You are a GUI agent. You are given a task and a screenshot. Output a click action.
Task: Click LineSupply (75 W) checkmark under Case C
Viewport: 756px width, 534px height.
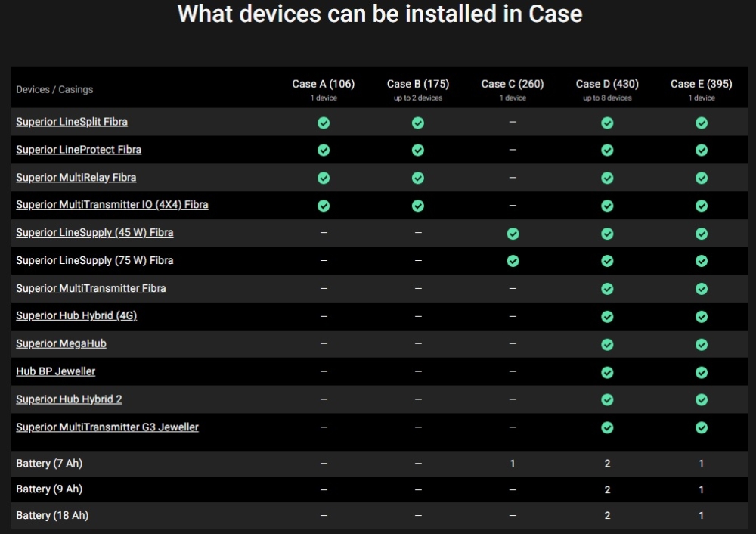(x=513, y=261)
